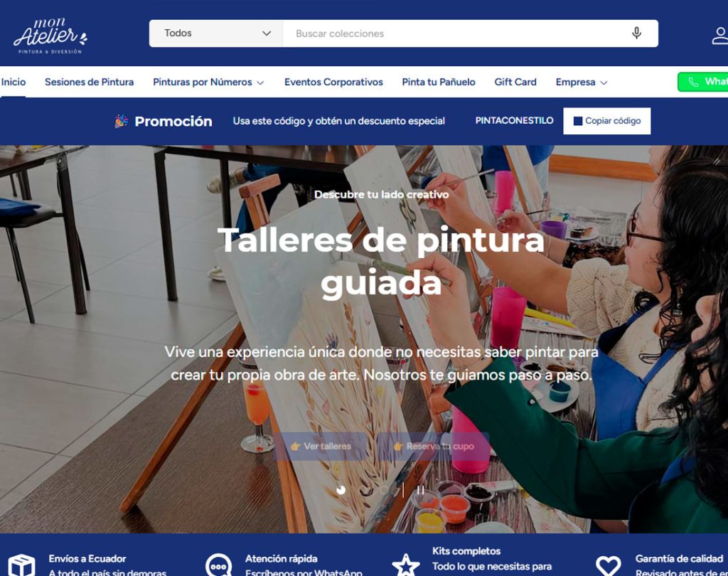Click the star Kits completos icon
728x576 pixels.
(406, 565)
